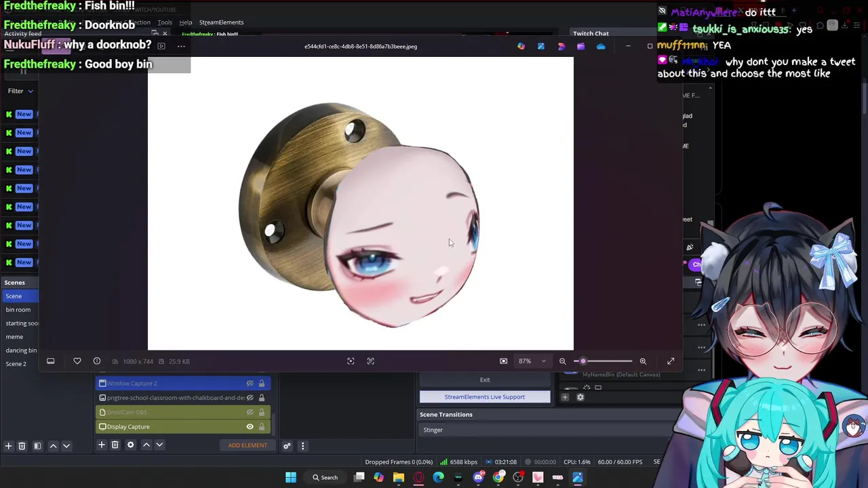Image resolution: width=868 pixels, height=488 pixels.
Task: Remove selected source with trash icon
Action: pyautogui.click(x=115, y=445)
